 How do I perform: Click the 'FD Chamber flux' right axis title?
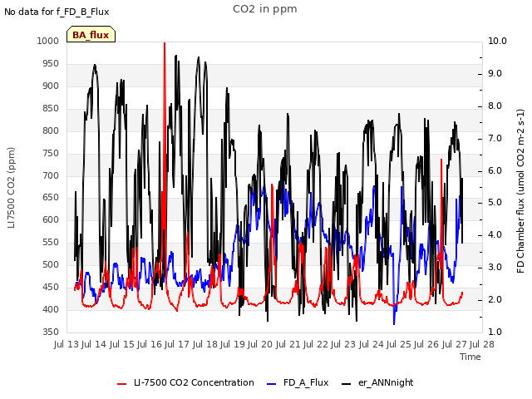521,191
